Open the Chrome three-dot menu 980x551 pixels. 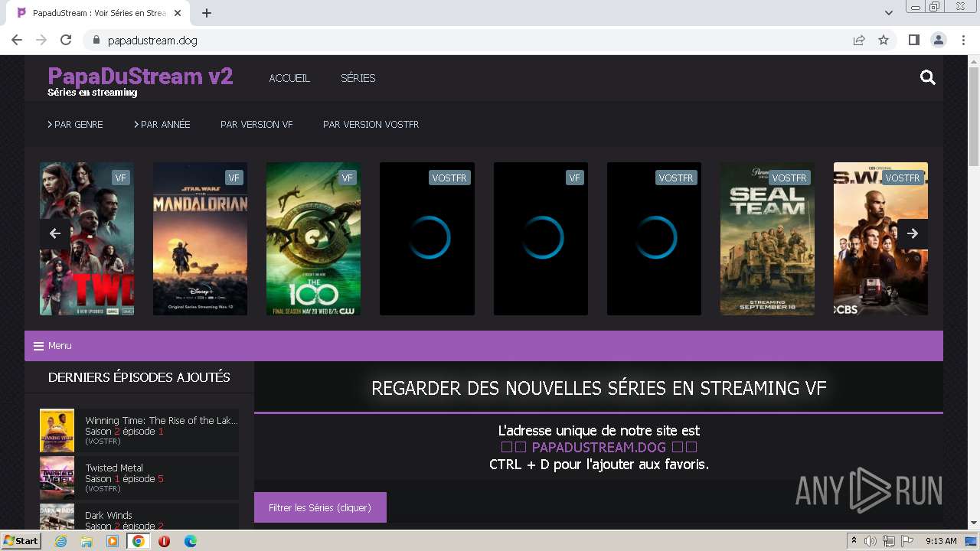[x=962, y=40]
